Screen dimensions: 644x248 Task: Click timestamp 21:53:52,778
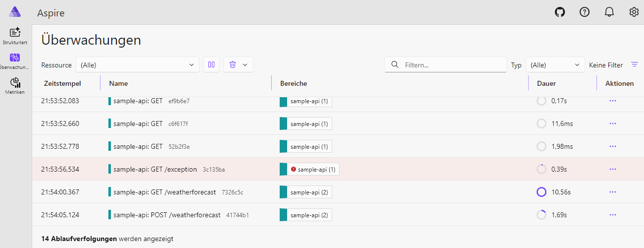coord(60,146)
